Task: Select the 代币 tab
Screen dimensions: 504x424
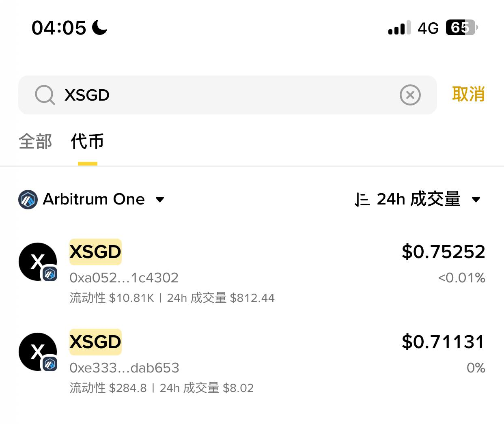Action: tap(87, 142)
